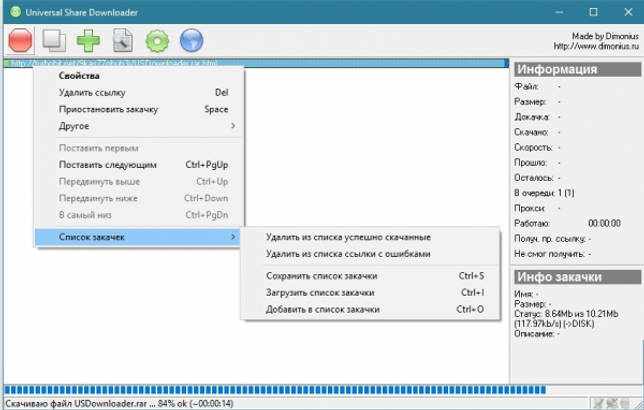This screenshot has height=410, width=644.
Task: Choose Удалить из списка ссылки с ошибками
Action: [x=370, y=254]
